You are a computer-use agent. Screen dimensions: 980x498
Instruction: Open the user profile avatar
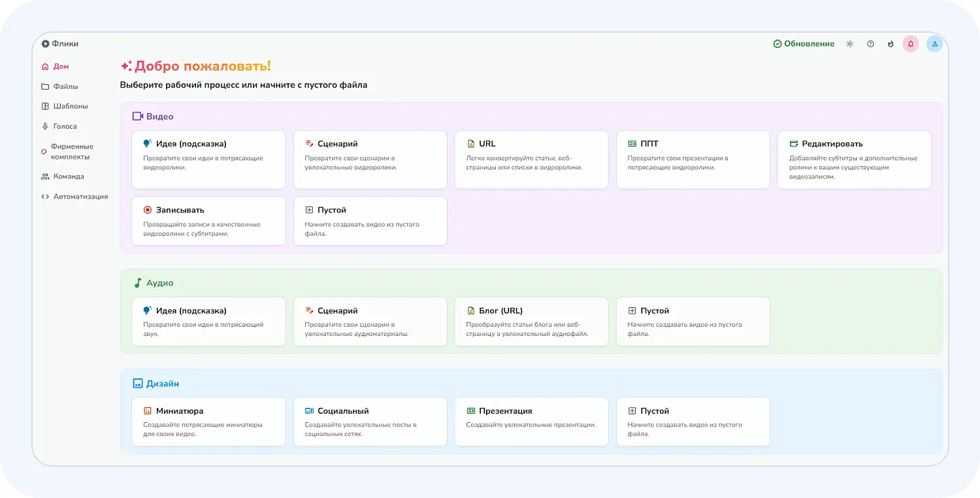(934, 44)
